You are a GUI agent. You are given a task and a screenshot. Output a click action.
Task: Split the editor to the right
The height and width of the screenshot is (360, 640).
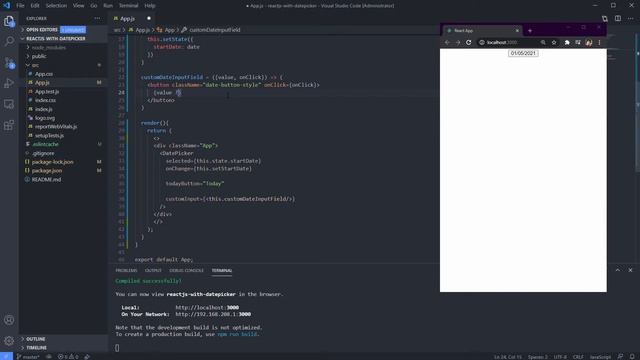(x=618, y=18)
